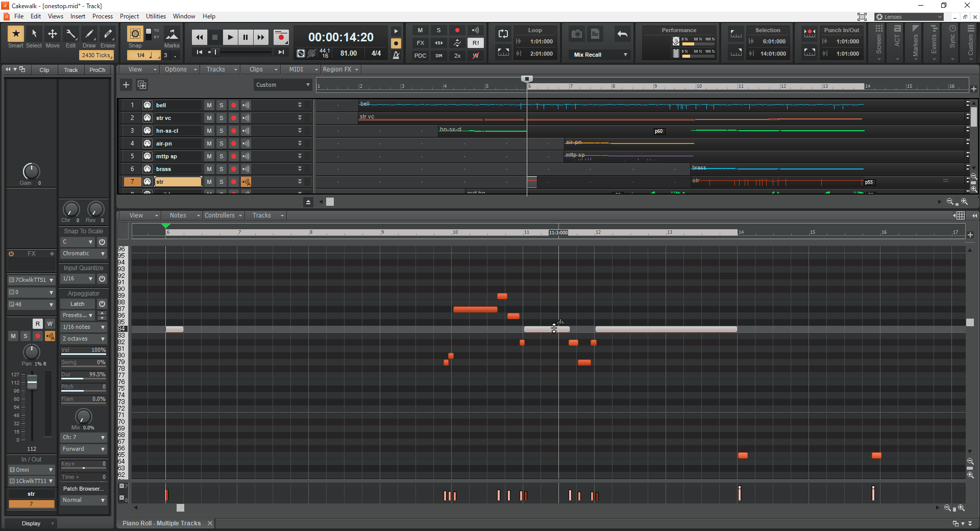Screen dimensions: 980x531
Task: Open piano roll Controllers menu
Action: [224, 215]
